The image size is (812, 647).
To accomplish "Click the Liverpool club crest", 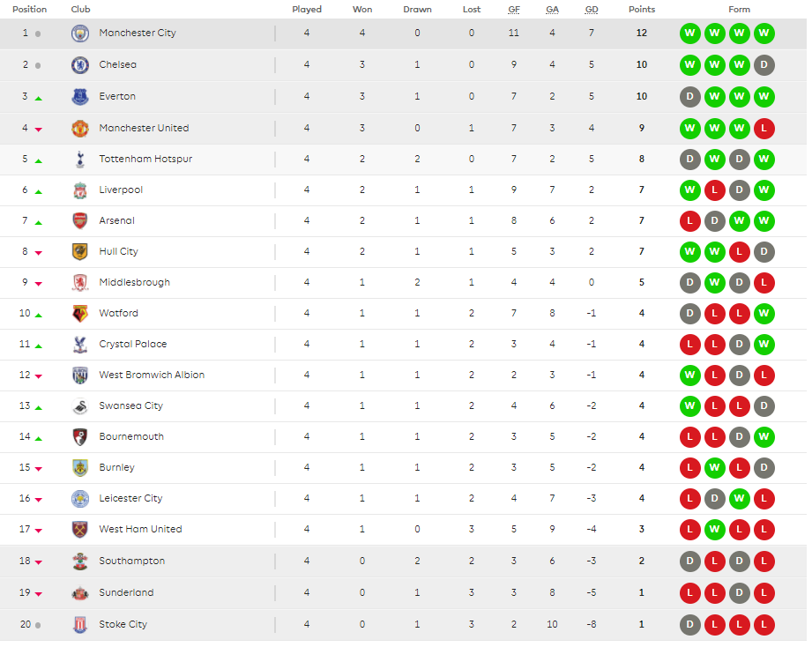I will 79,190.
